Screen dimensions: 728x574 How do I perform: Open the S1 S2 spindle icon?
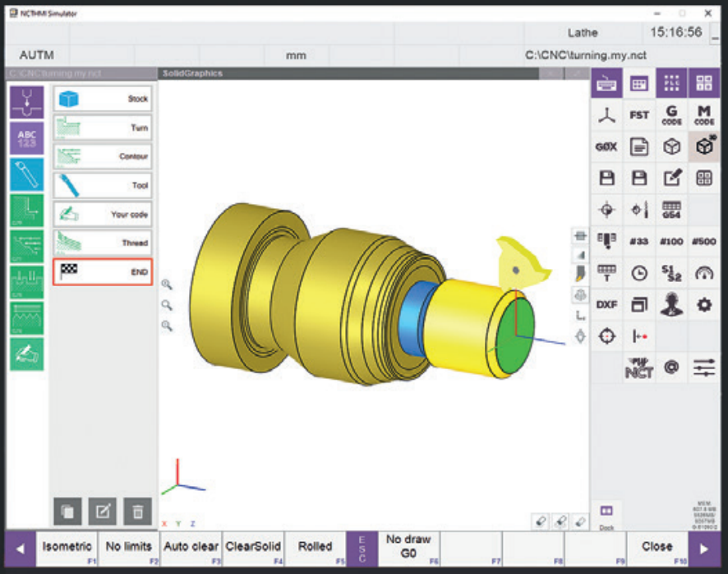672,273
